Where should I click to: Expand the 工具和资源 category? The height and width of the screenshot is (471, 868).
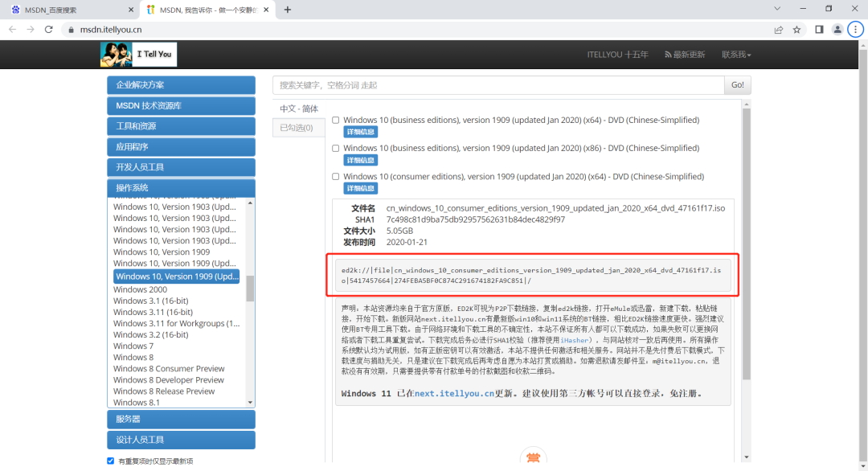point(181,126)
